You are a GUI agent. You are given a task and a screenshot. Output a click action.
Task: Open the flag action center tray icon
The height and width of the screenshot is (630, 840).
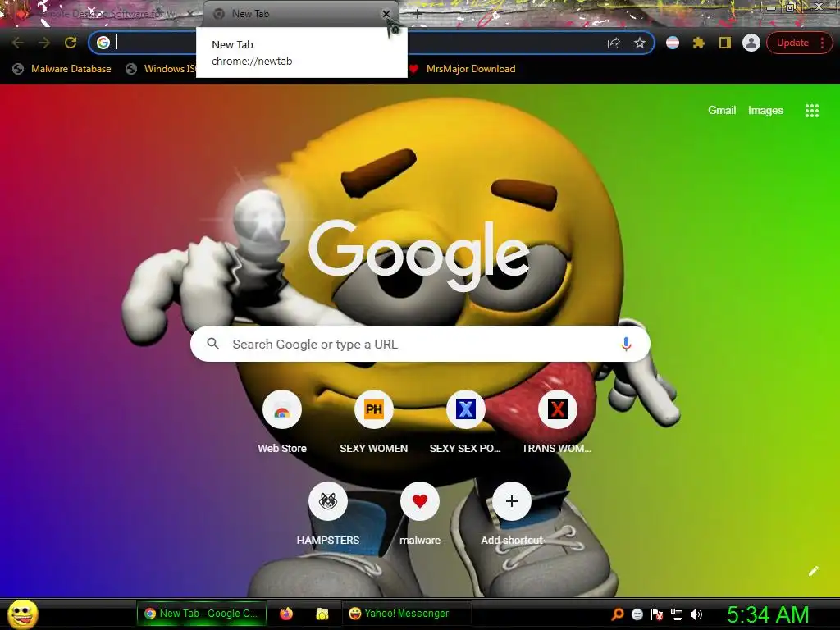pyautogui.click(x=657, y=614)
